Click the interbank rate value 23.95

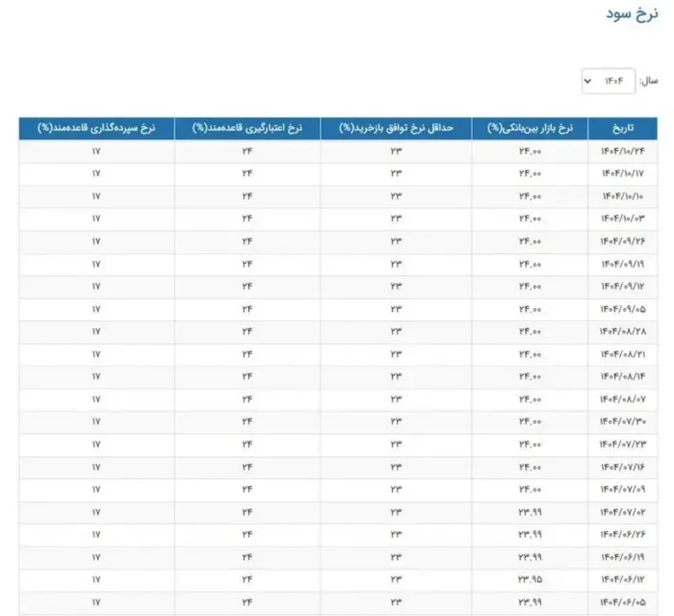point(530,579)
